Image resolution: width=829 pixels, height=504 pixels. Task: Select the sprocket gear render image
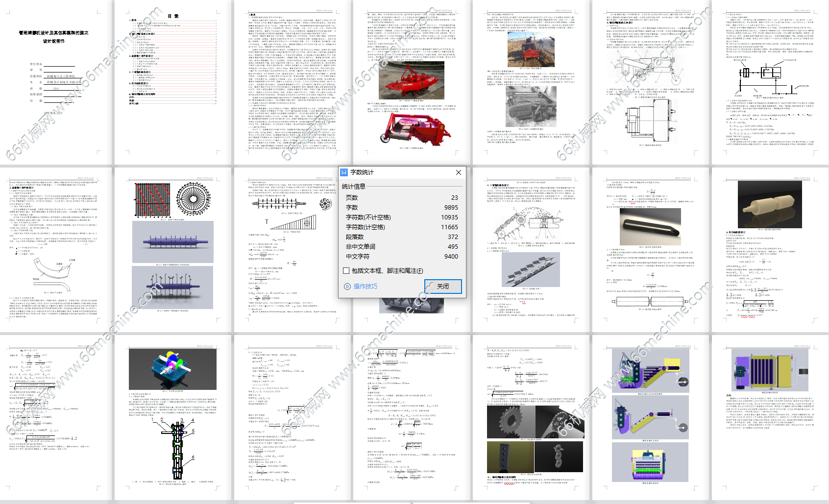point(511,422)
